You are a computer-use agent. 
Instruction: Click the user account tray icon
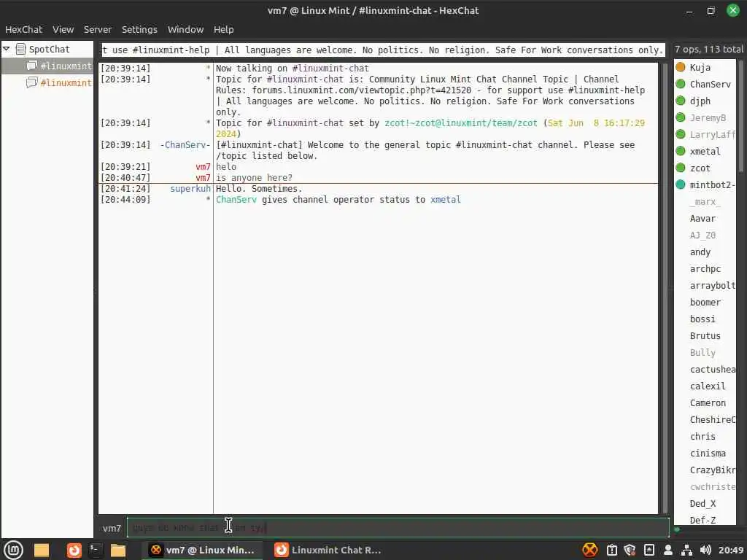668,550
